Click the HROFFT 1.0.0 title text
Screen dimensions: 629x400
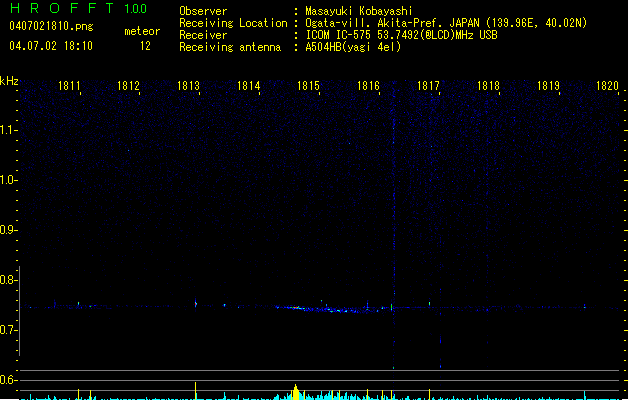point(79,8)
